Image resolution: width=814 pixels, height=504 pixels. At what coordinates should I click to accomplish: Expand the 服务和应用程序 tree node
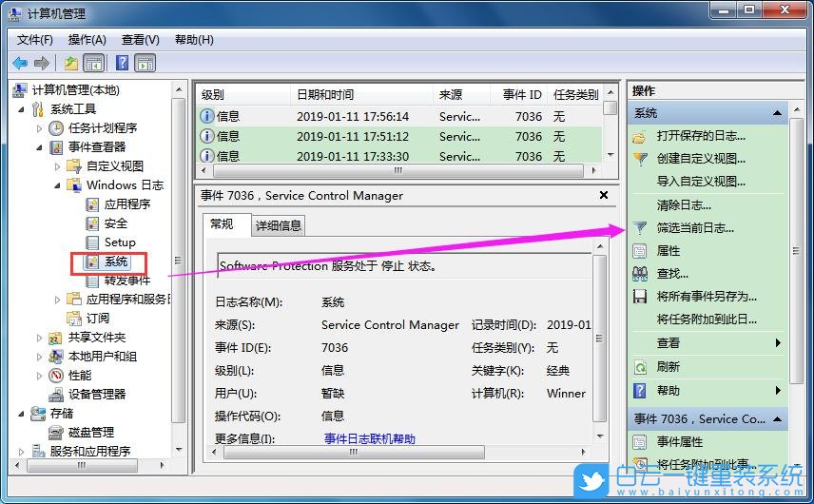tap(21, 452)
